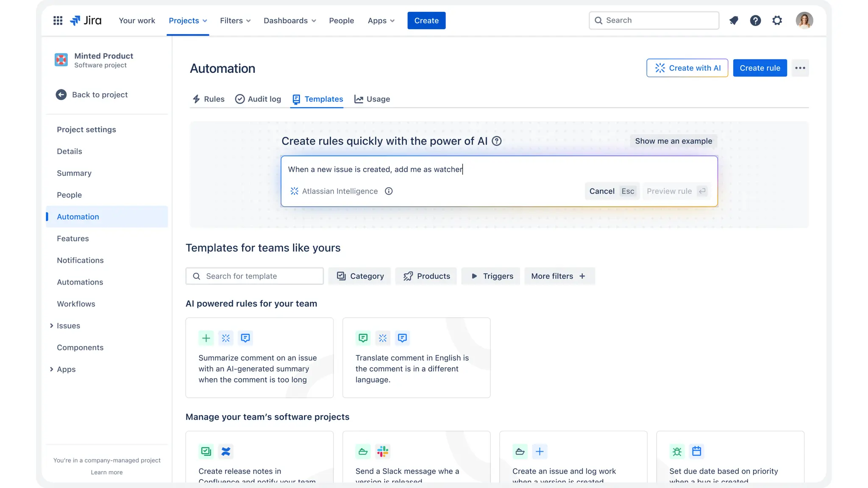Image resolution: width=868 pixels, height=488 pixels.
Task: Expand the Apps section in sidebar
Action: [52, 369]
